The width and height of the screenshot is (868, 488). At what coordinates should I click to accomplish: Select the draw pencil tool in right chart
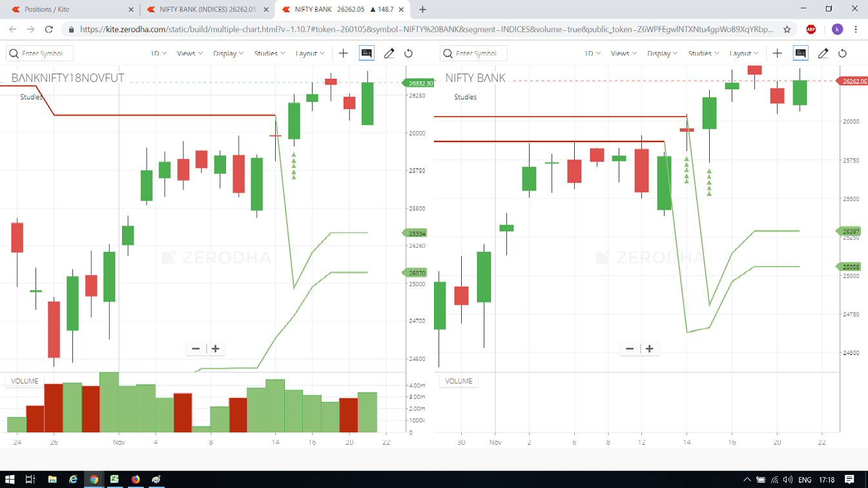[x=823, y=54]
